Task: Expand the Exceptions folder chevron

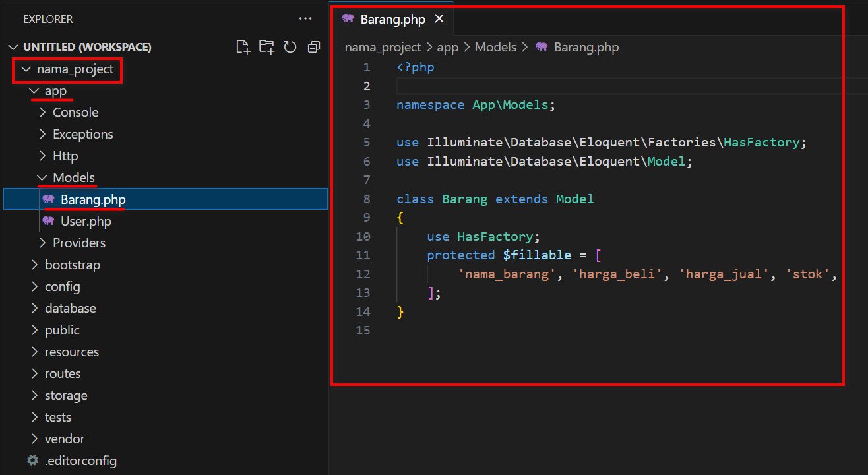Action: click(x=43, y=134)
